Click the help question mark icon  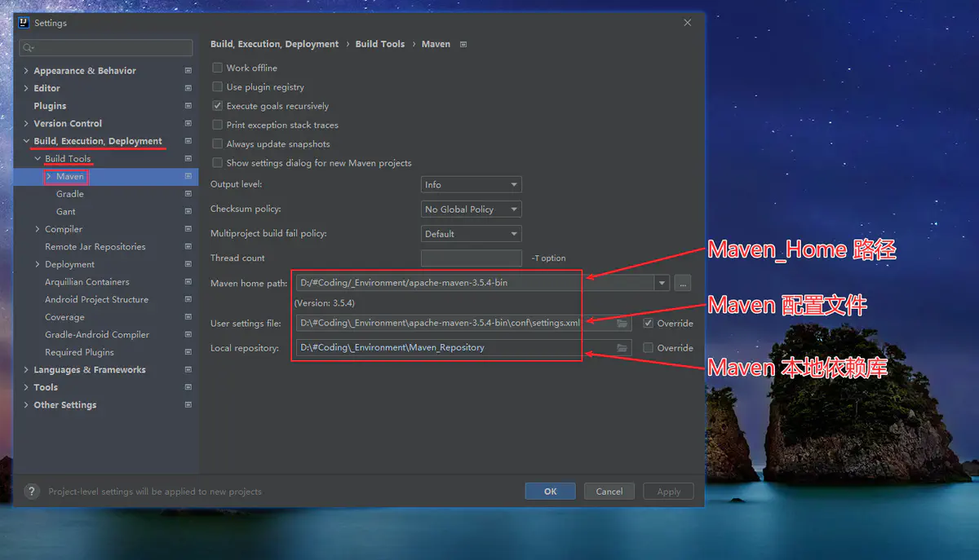click(x=32, y=492)
